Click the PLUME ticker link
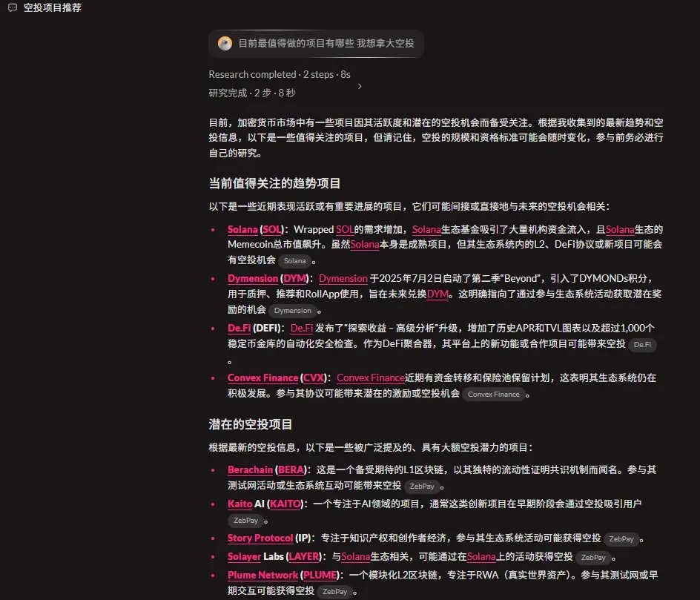The width and height of the screenshot is (700, 600). coord(319,575)
